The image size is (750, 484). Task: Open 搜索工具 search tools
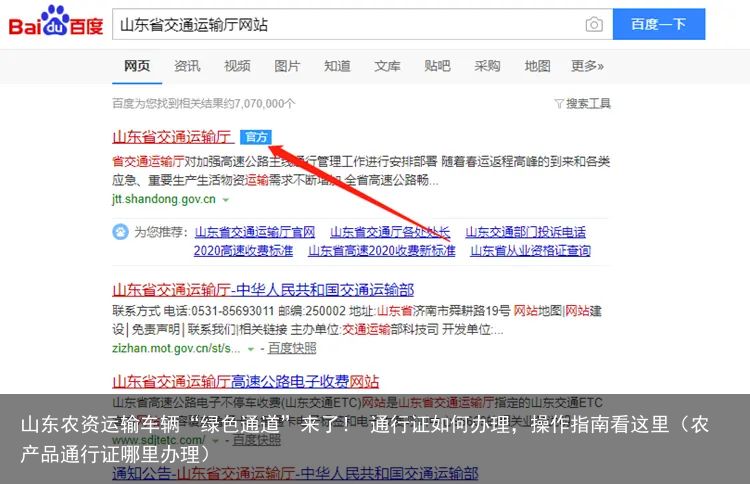point(588,104)
